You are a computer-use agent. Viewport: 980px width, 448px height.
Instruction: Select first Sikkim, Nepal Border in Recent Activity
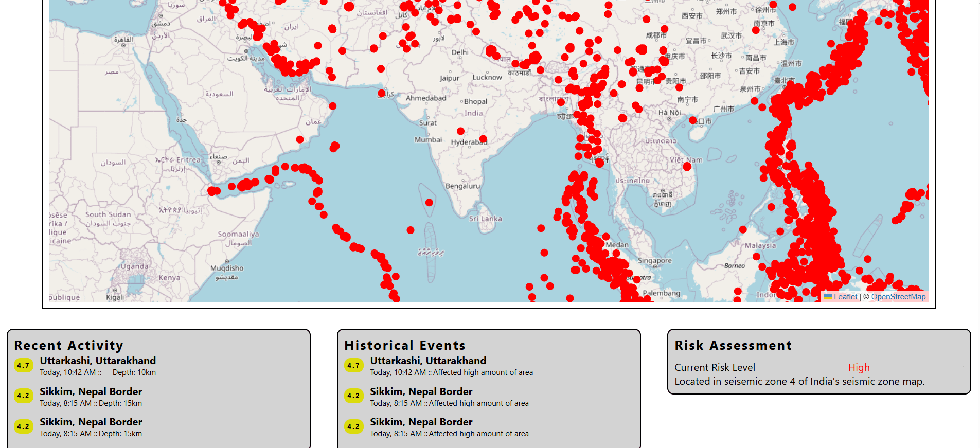click(91, 391)
